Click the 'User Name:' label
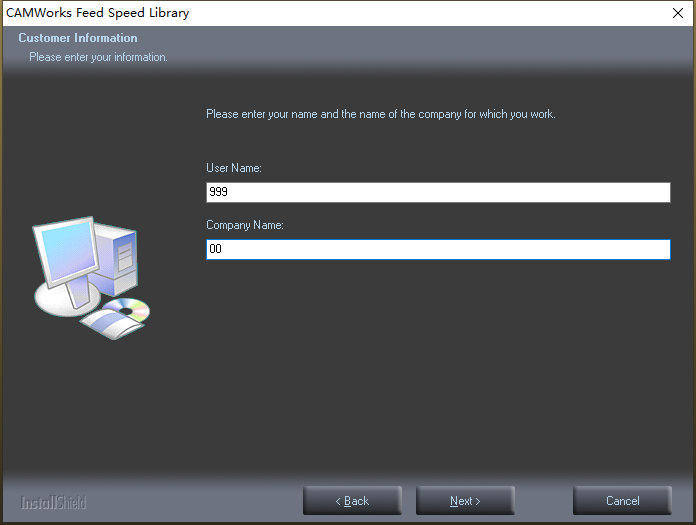 click(234, 168)
